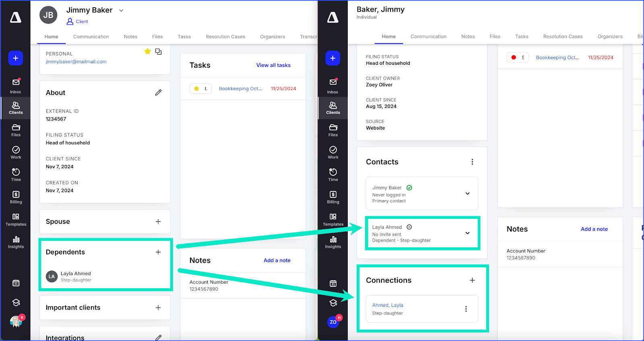Expand the Jimmy Baker contact card
644x341 pixels.
467,194
